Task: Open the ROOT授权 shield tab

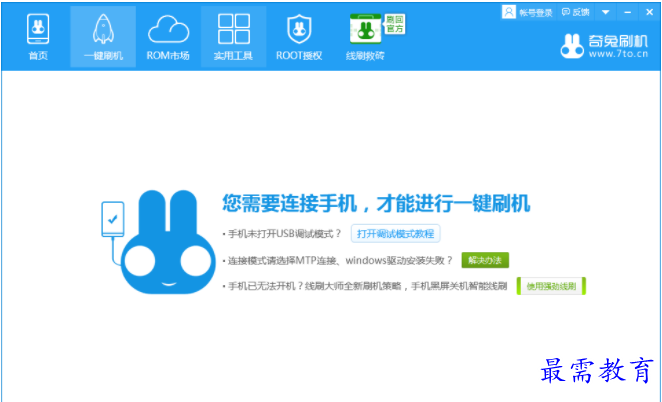Action: click(x=299, y=37)
